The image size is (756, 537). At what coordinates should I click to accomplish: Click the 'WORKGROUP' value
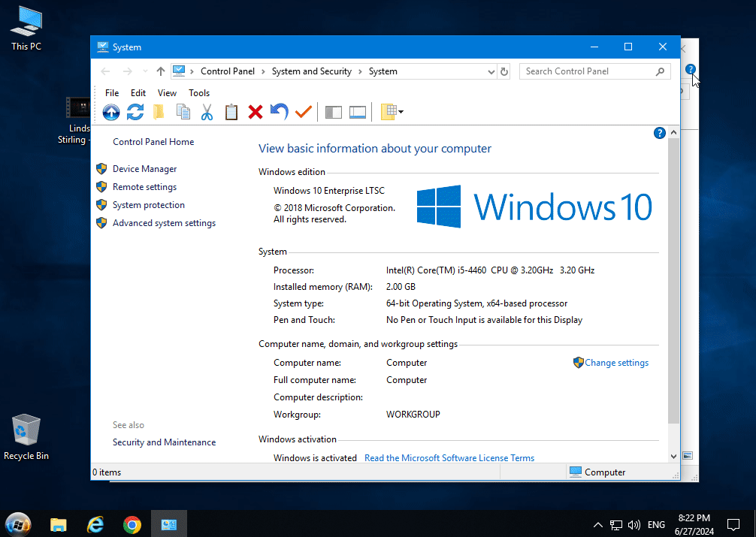413,415
